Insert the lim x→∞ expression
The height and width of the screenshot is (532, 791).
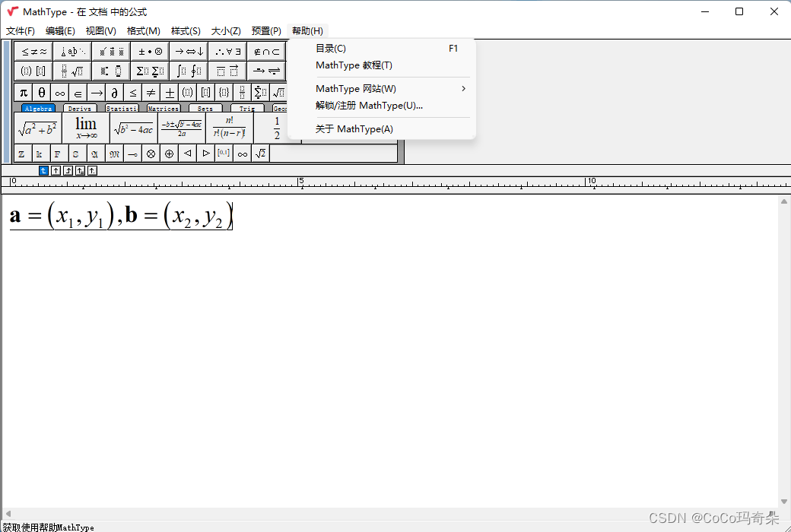point(86,128)
